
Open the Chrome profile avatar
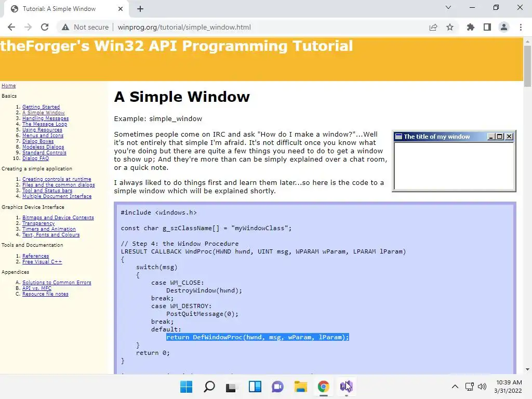click(504, 27)
